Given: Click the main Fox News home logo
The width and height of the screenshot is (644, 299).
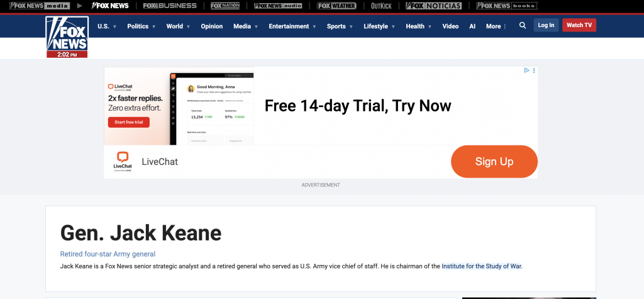Looking at the screenshot, I should [x=67, y=34].
